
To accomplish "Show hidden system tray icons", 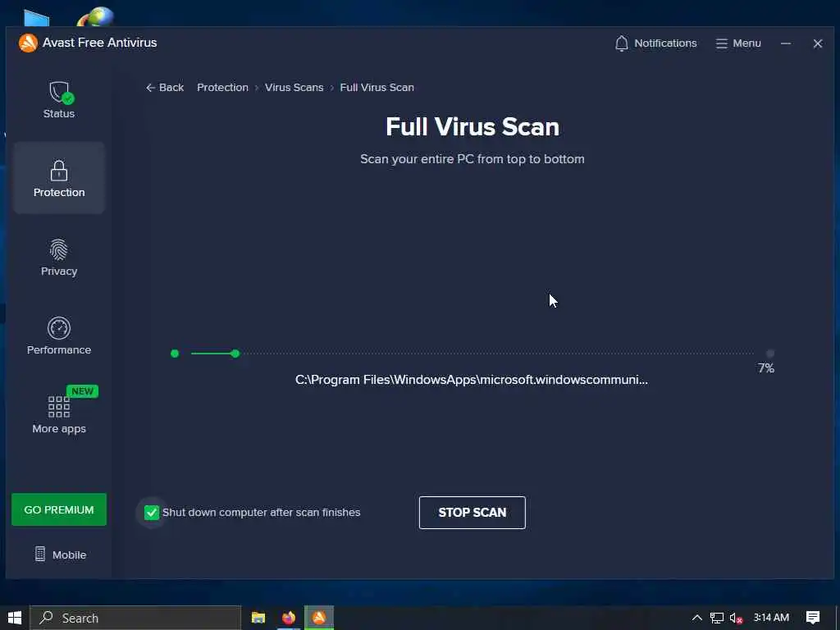I will tap(696, 618).
